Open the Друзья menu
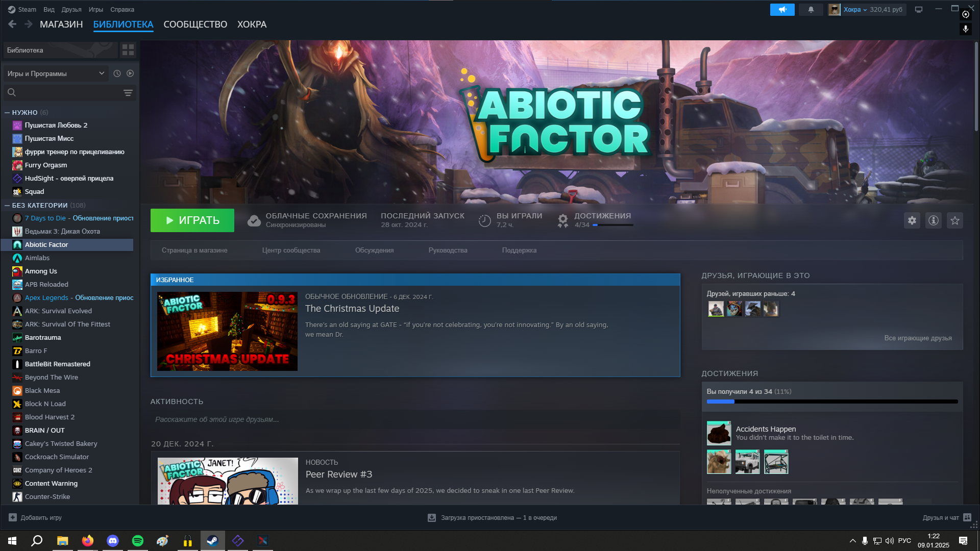Screen dimensions: 980x551 (71, 10)
